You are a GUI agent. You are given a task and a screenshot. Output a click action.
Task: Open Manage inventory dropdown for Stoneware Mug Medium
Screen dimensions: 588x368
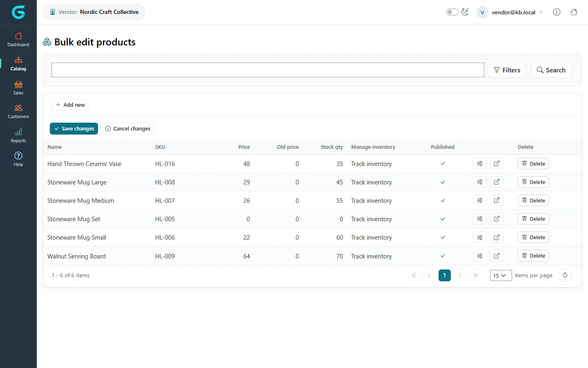pyautogui.click(x=371, y=201)
